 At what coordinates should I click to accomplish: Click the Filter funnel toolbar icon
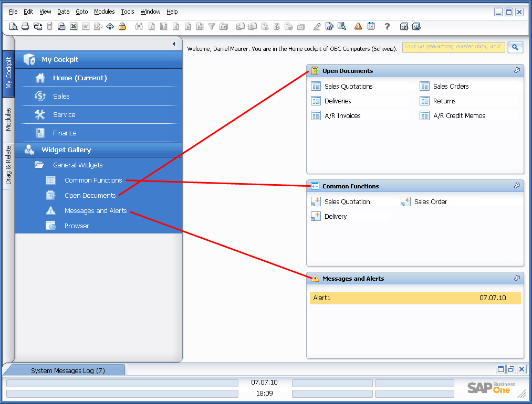click(x=212, y=26)
